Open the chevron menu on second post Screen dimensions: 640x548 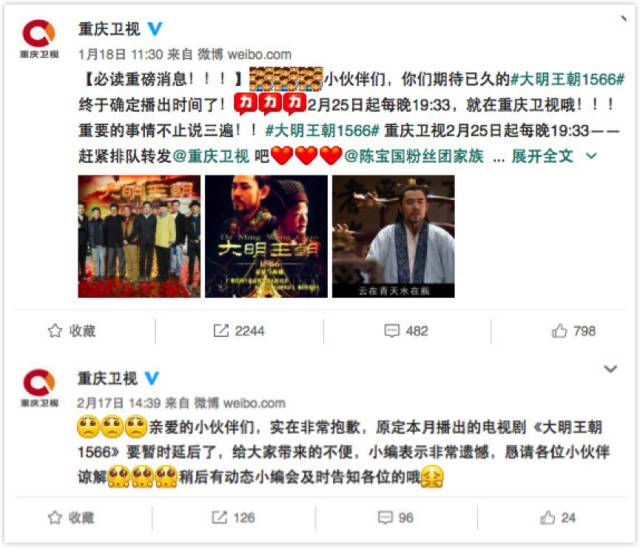click(x=610, y=369)
